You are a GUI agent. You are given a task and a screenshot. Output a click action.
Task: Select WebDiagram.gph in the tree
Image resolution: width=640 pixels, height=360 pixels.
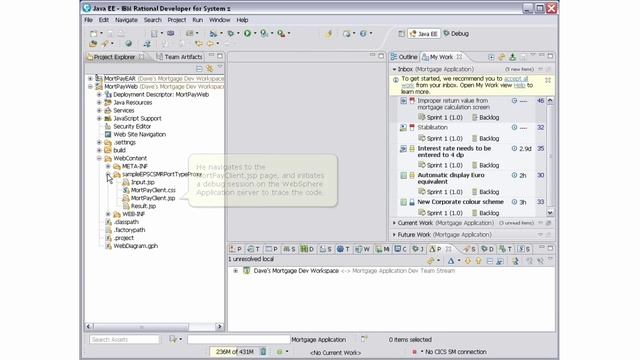[136, 246]
